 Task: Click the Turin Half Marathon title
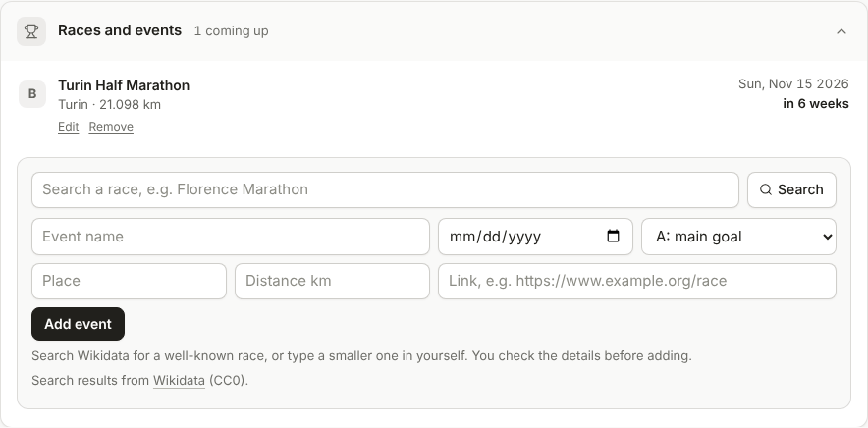tap(124, 85)
